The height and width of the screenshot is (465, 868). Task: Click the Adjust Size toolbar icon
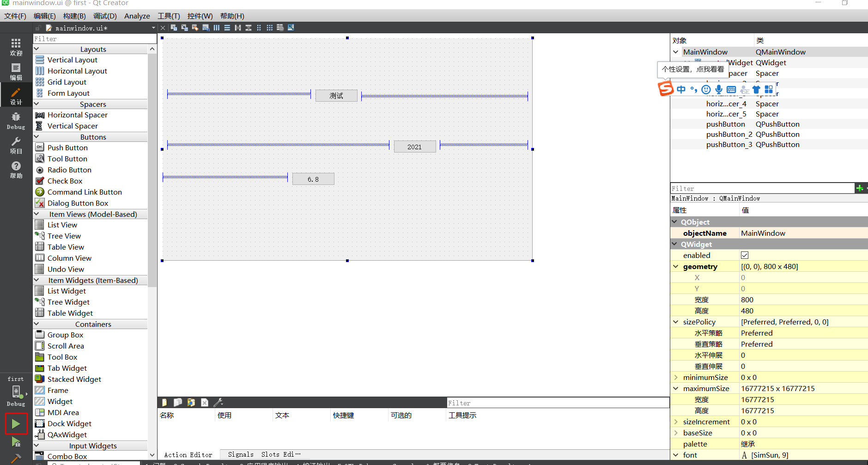[x=290, y=28]
